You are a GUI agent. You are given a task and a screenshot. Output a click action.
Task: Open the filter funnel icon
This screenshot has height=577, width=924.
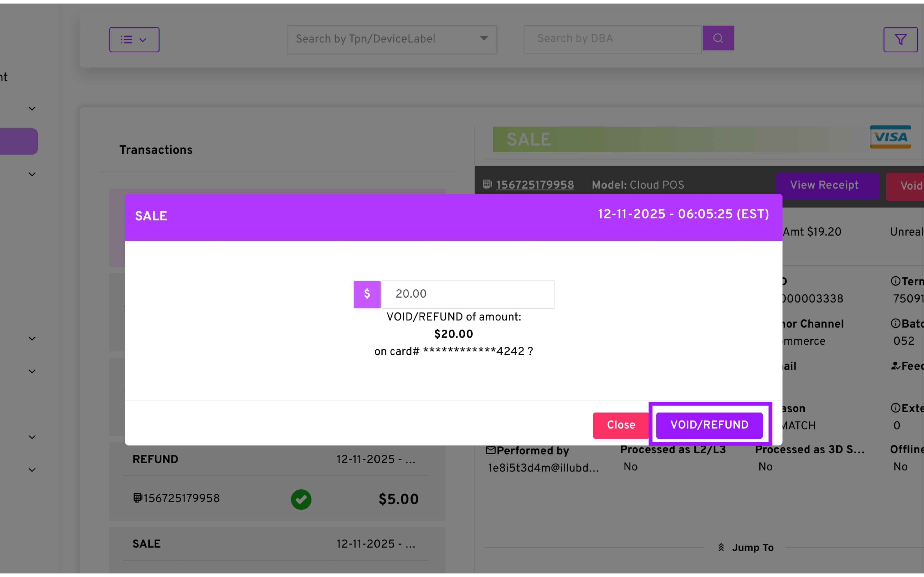[x=900, y=39]
